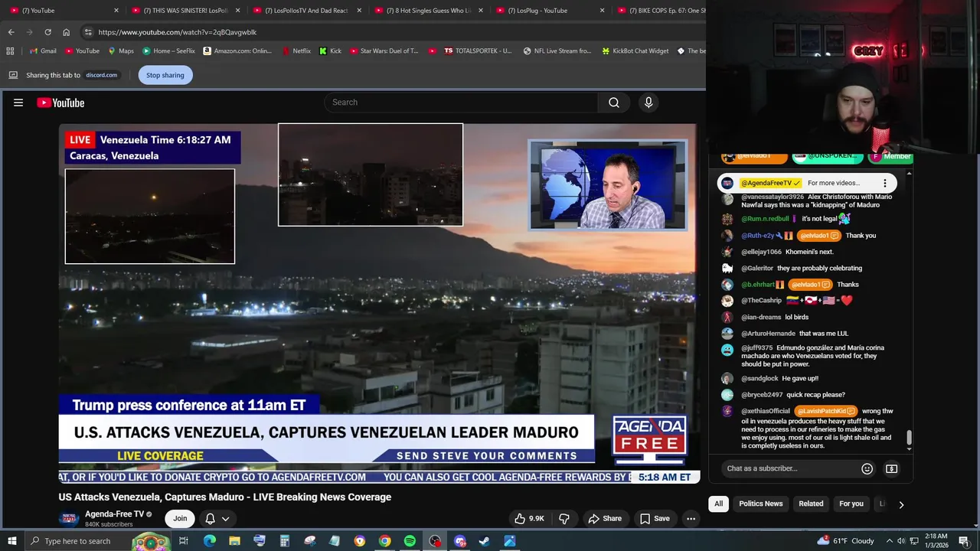Go to the browser home page

coord(66,32)
